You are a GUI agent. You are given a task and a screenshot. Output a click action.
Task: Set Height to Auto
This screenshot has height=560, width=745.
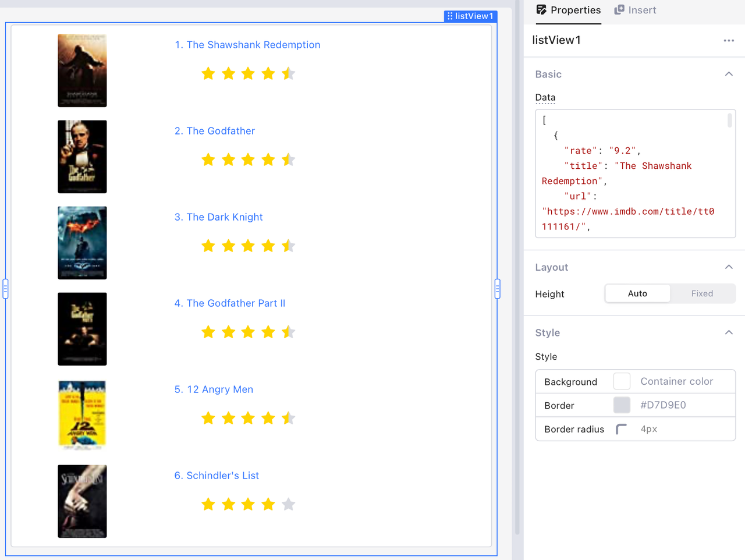click(637, 294)
